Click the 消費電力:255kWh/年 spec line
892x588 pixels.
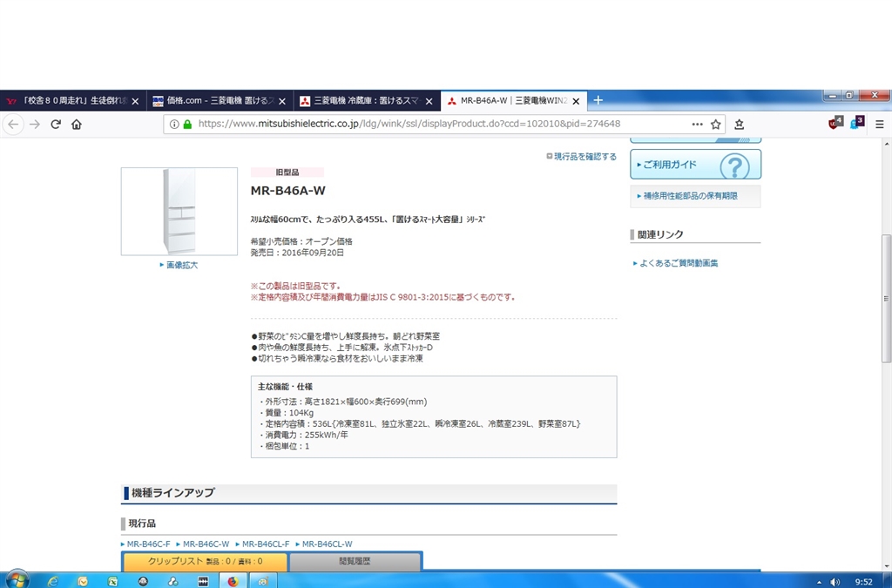pyautogui.click(x=302, y=435)
